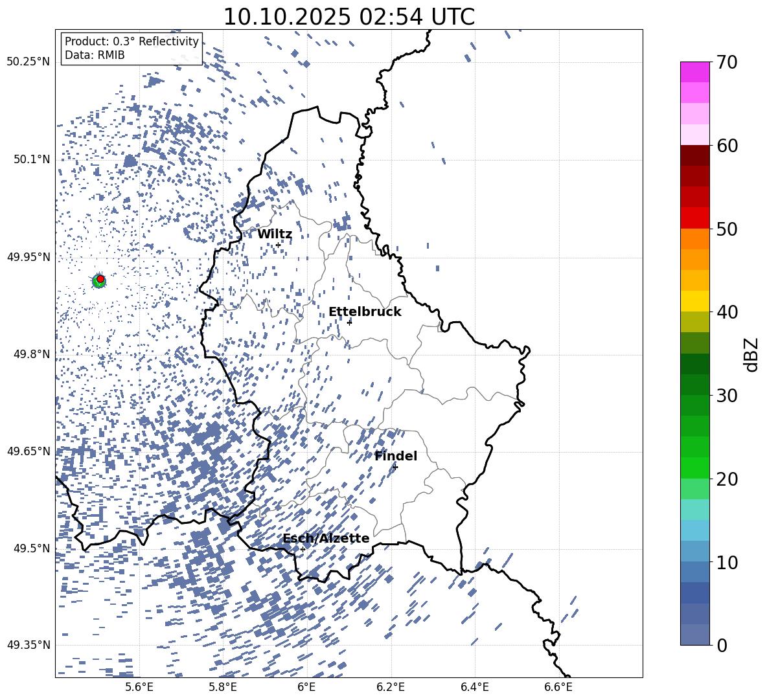Click the 'Data: RMIB' label
This screenshot has height=700, width=767.
pos(95,55)
